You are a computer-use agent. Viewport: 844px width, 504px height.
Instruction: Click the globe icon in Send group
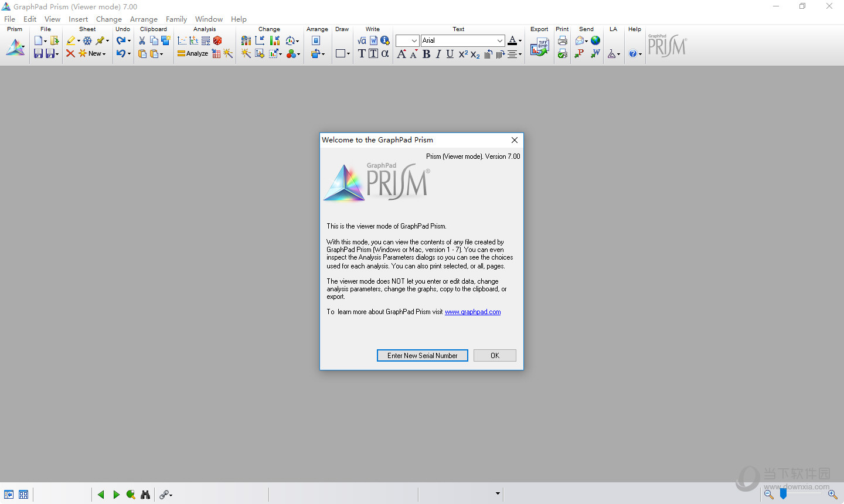point(595,40)
